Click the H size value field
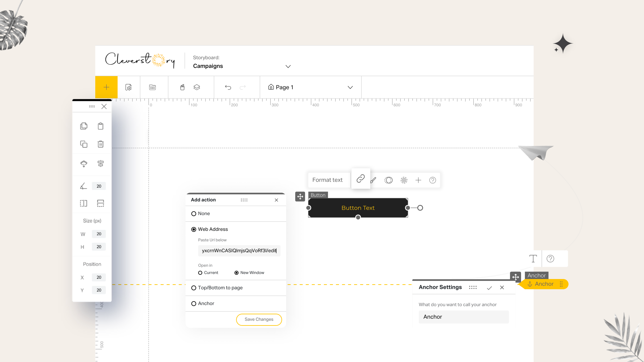The width and height of the screenshot is (644, 362). (x=99, y=247)
